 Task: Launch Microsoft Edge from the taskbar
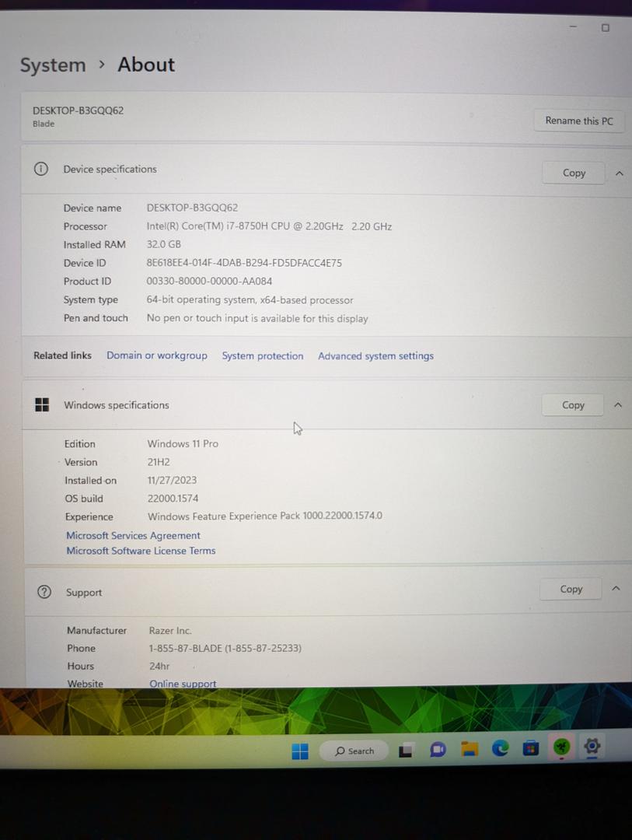click(501, 748)
